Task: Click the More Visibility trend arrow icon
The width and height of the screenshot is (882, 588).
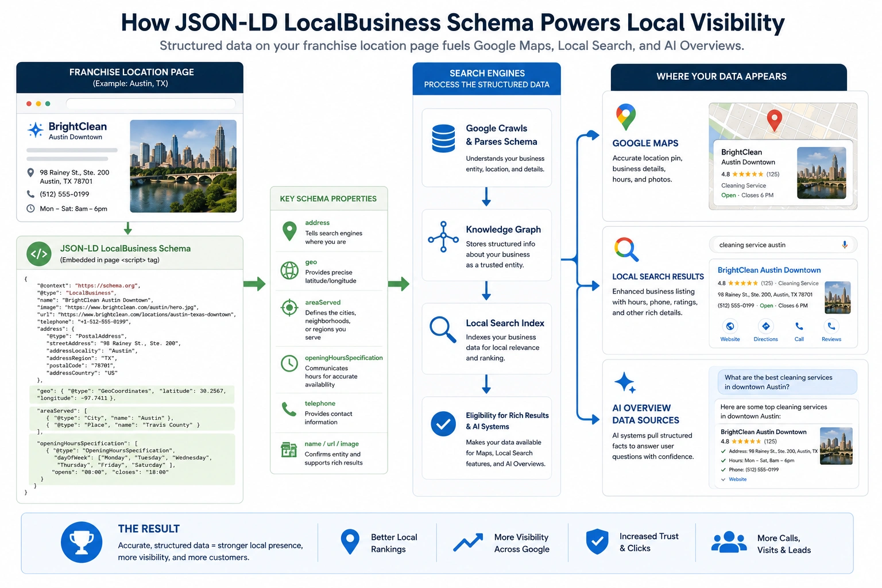Action: point(468,543)
